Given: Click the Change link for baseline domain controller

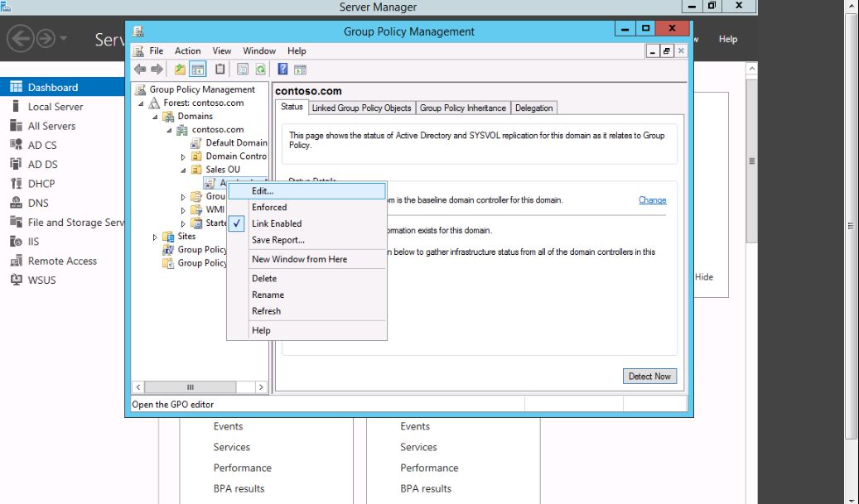Looking at the screenshot, I should [653, 200].
